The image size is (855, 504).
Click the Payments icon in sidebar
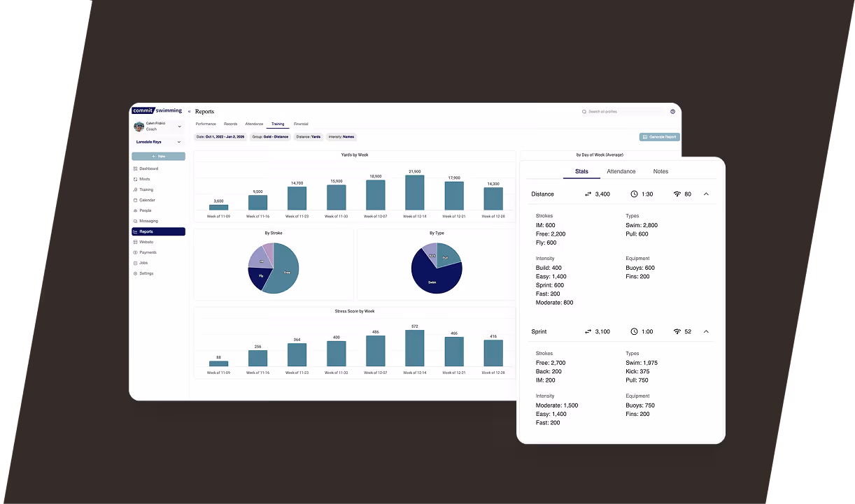coord(135,252)
